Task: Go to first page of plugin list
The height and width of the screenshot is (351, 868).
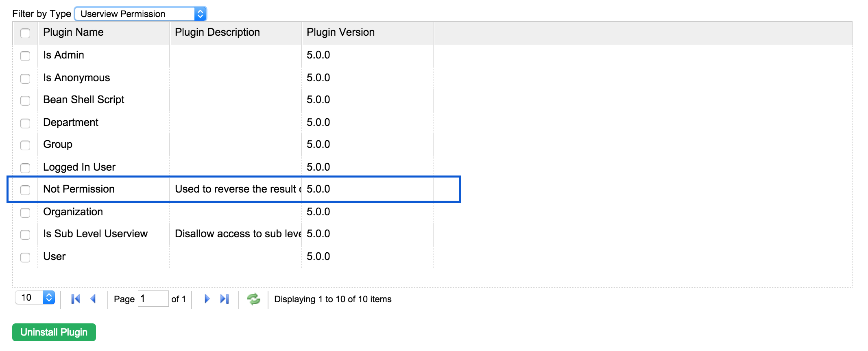Action: (x=76, y=299)
